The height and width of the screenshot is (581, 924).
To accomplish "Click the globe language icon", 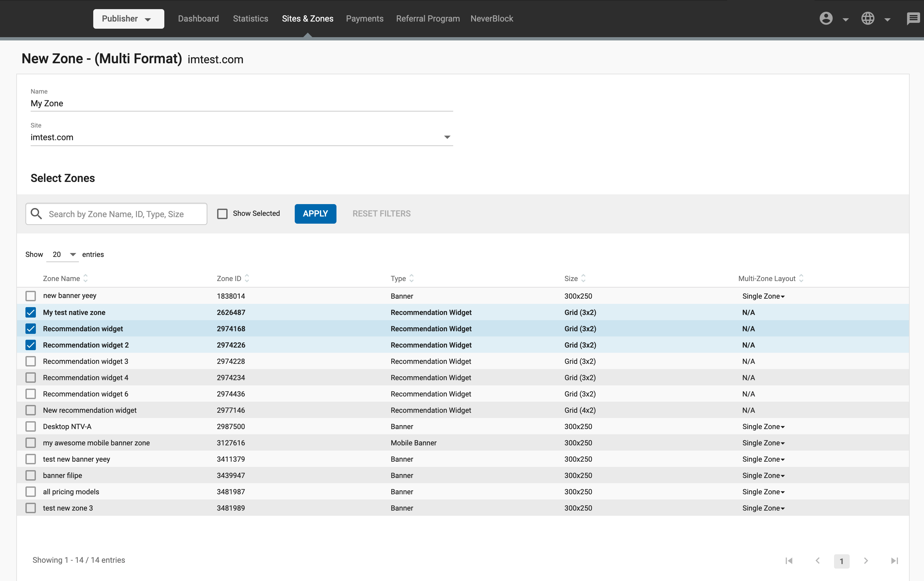I will coord(868,18).
